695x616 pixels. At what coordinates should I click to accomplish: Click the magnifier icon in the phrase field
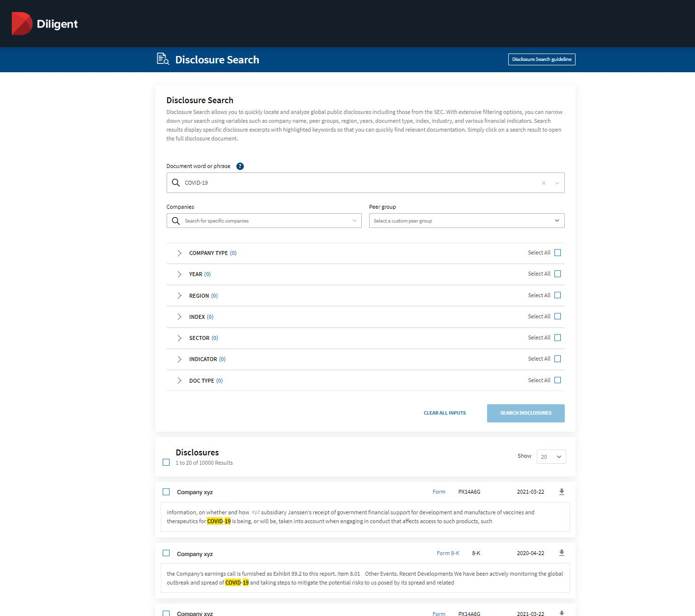pyautogui.click(x=175, y=183)
